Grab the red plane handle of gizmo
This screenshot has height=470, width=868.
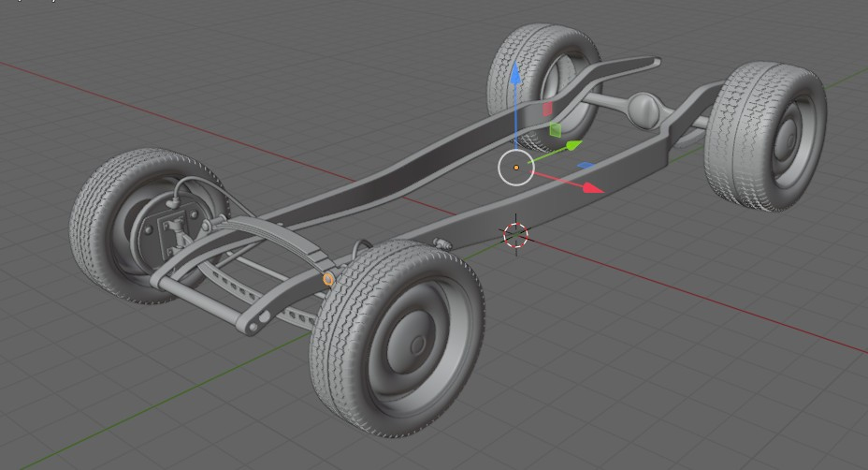click(547, 108)
